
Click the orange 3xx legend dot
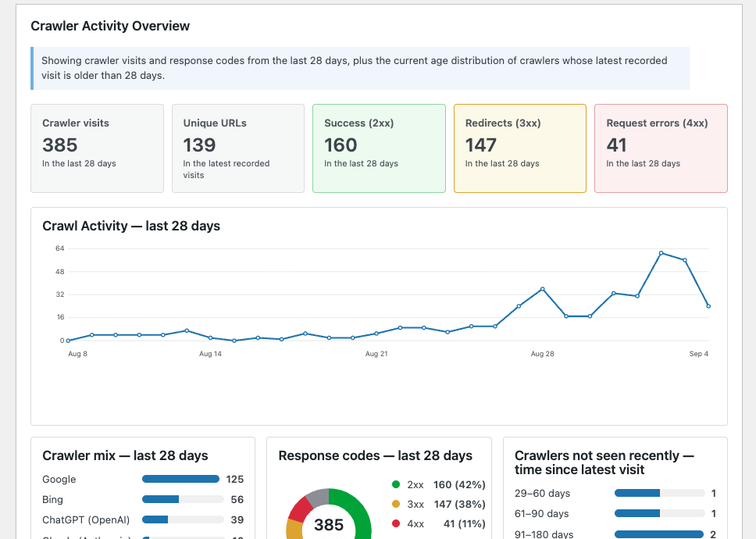396,504
